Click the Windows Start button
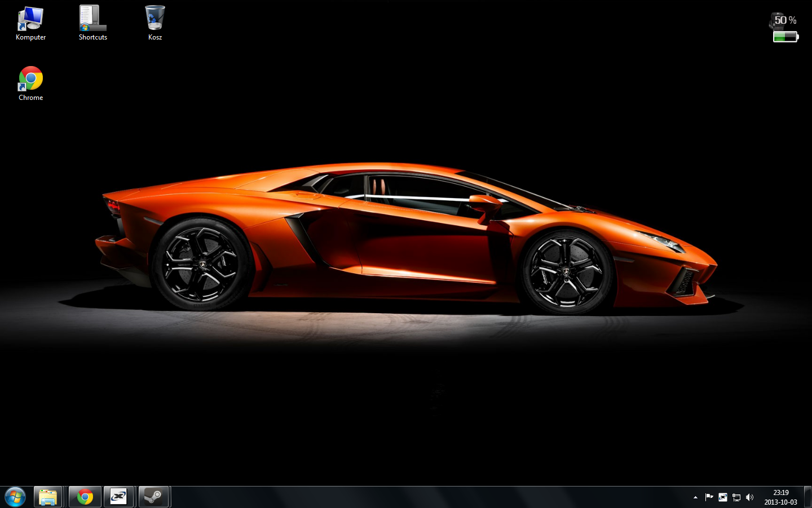 coord(15,497)
